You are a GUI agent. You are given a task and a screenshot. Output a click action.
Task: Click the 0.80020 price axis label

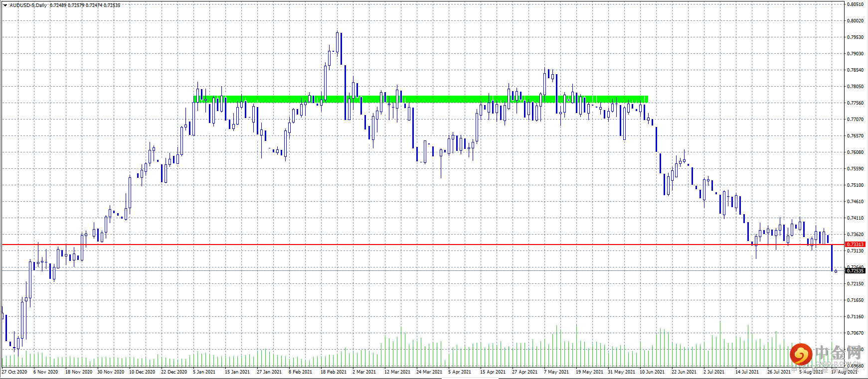coord(856,21)
